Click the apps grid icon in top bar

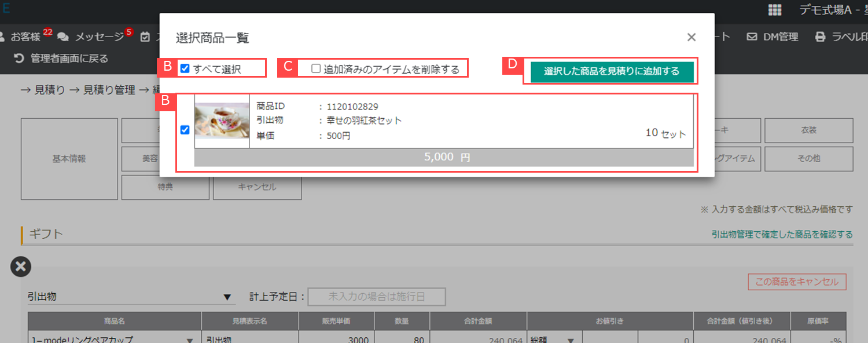pos(774,10)
